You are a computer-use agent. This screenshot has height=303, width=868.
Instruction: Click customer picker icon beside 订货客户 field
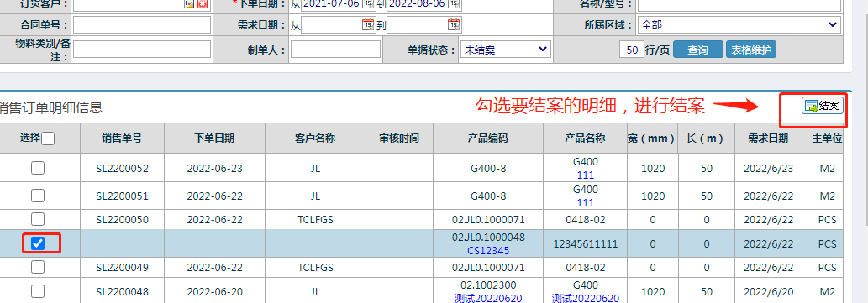[189, 3]
